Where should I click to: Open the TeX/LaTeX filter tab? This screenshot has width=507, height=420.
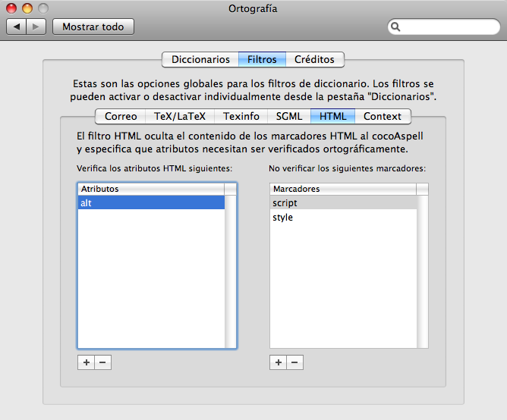pyautogui.click(x=180, y=116)
